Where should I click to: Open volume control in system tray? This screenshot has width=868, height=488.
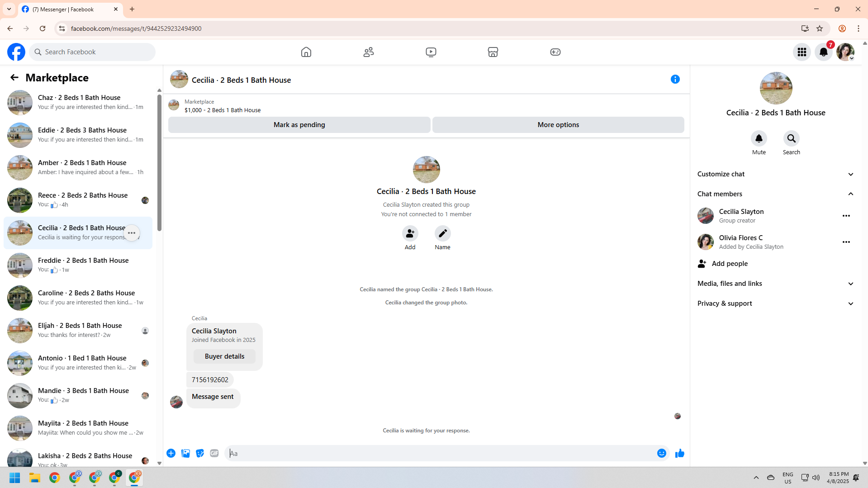click(x=816, y=478)
